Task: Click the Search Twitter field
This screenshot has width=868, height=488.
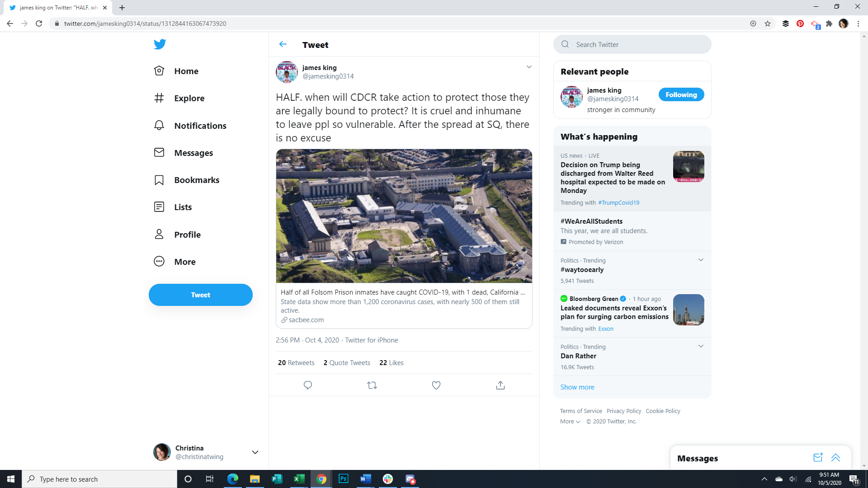Action: coord(632,44)
